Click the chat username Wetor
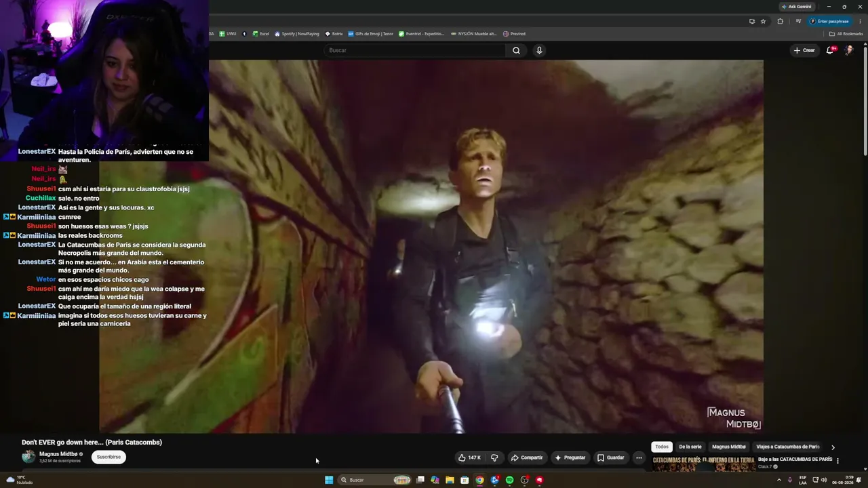 pos(46,279)
